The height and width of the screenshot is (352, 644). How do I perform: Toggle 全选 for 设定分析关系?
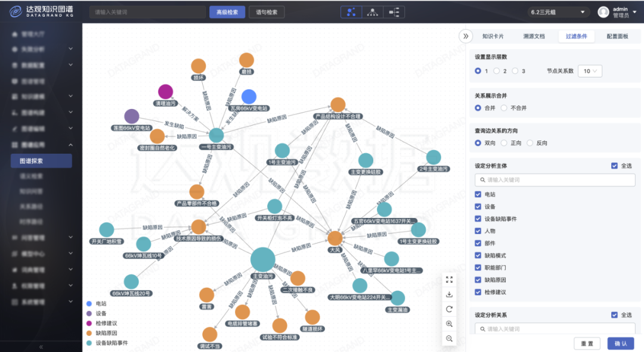click(x=614, y=315)
